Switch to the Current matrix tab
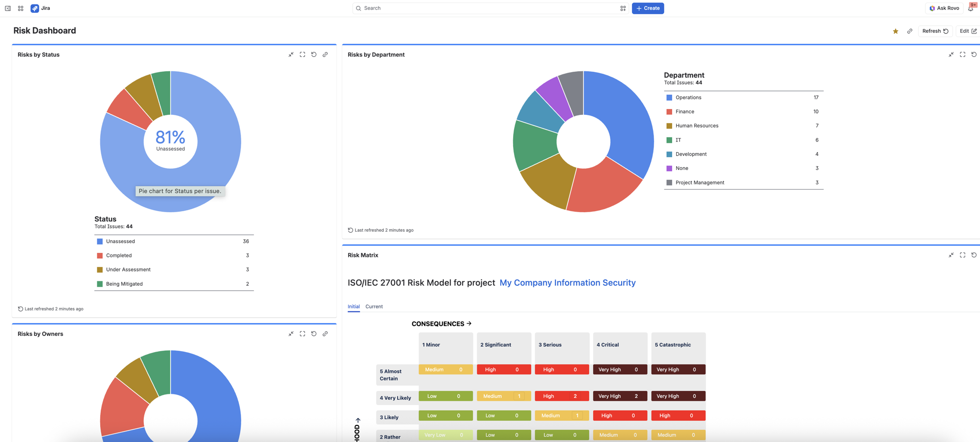This screenshot has width=980, height=442. [x=374, y=306]
